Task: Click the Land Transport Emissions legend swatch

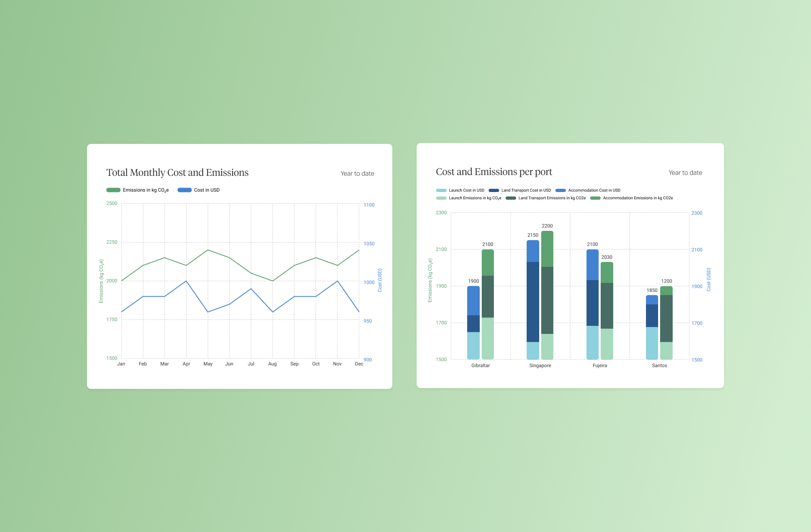Action: click(x=511, y=198)
